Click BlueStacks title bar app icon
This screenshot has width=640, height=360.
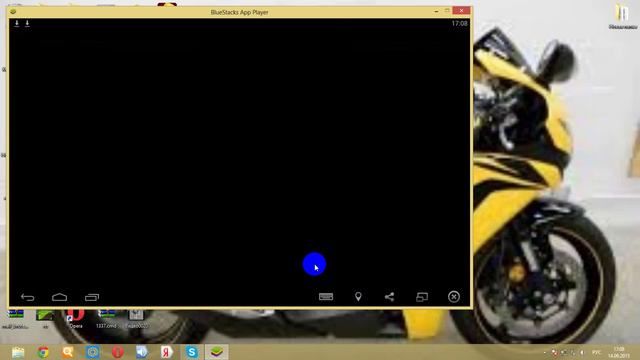coord(13,12)
